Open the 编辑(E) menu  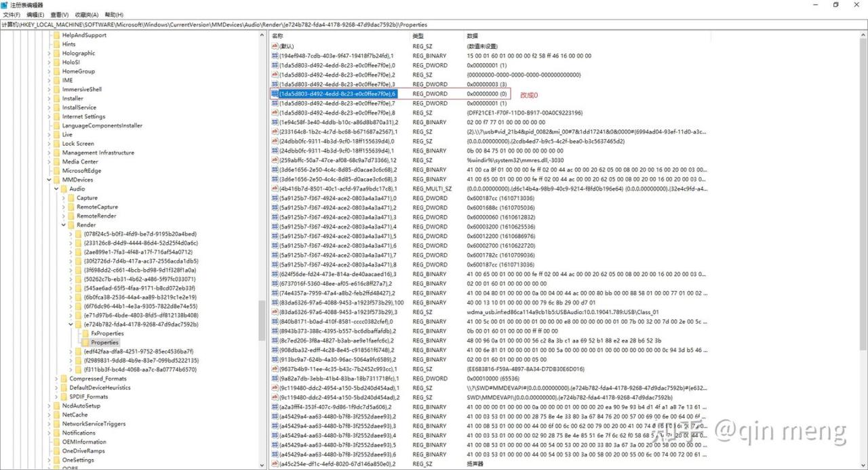(35, 15)
